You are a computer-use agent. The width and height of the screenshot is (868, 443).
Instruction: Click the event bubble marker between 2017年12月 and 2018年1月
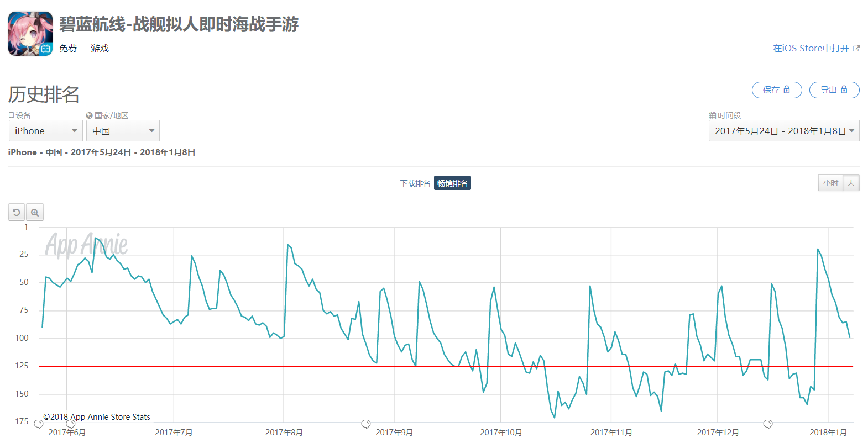click(768, 424)
